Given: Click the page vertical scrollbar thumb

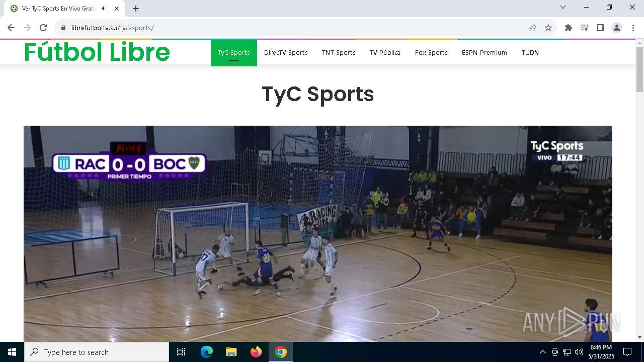Looking at the screenshot, I should point(640,69).
